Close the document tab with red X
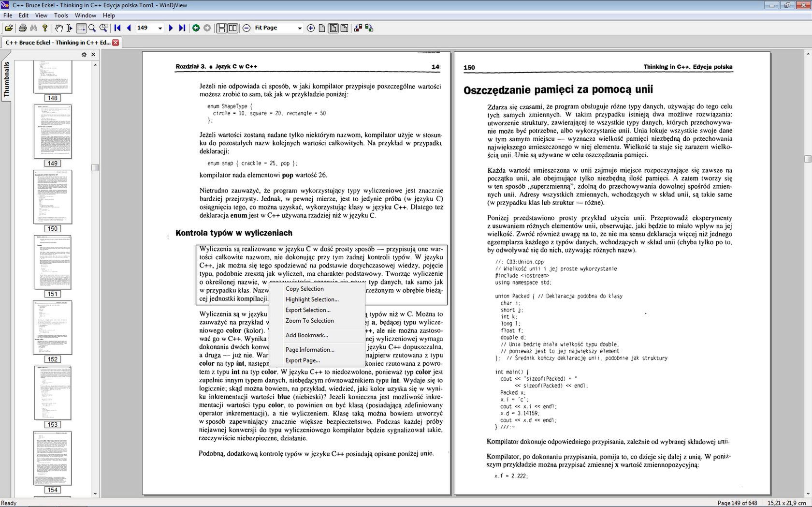The image size is (812, 507). tap(116, 43)
